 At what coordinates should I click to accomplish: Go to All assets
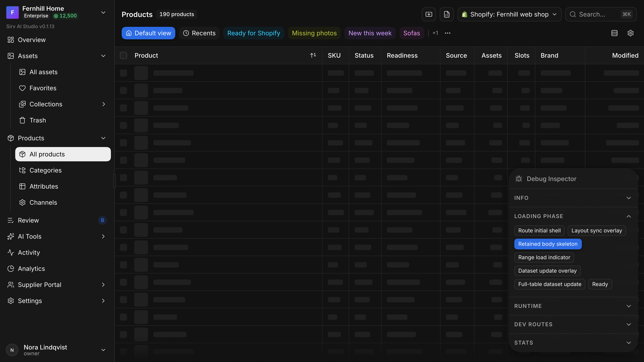63,72
